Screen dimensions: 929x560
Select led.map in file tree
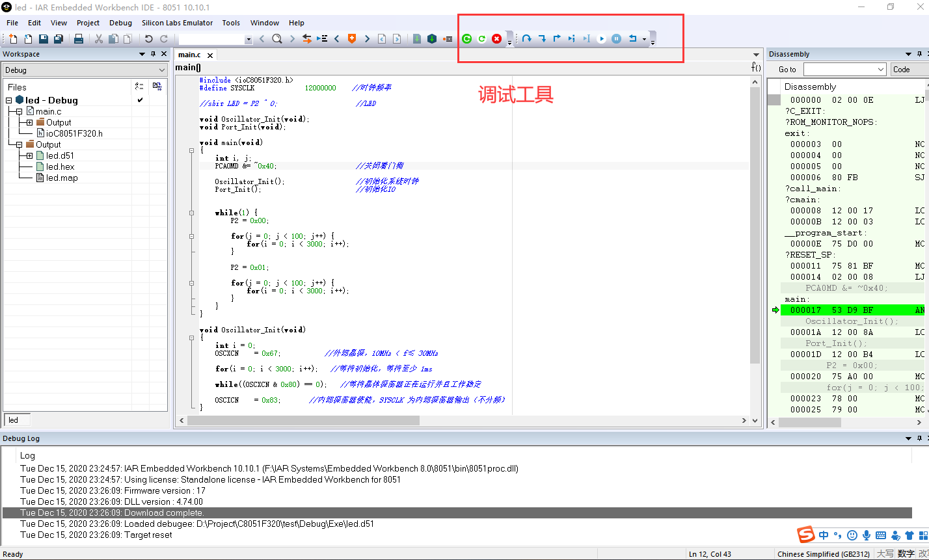point(62,178)
